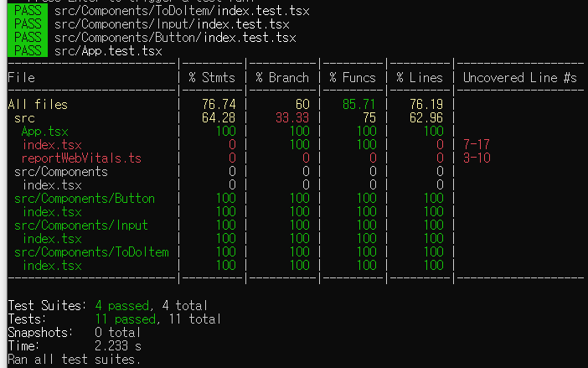Select the src/Components/Input folder row

click(x=81, y=225)
